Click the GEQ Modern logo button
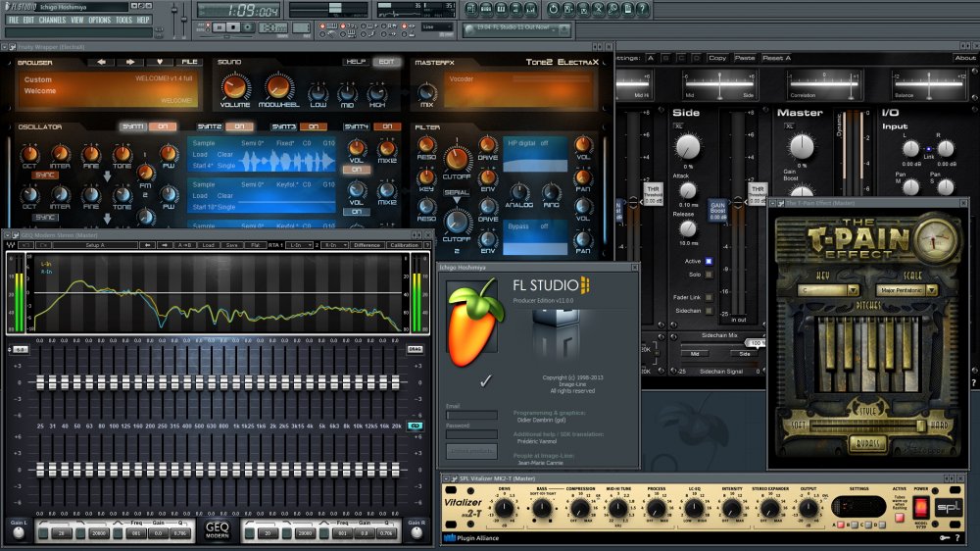980x551 pixels. click(218, 531)
